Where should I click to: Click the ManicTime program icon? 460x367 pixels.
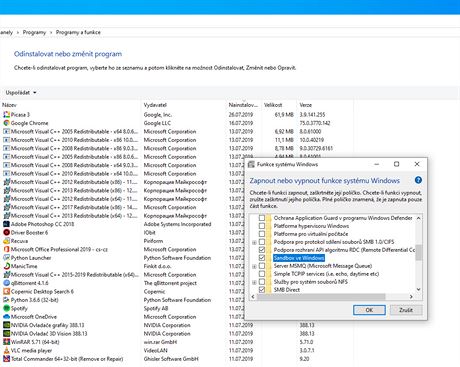pyautogui.click(x=6, y=266)
